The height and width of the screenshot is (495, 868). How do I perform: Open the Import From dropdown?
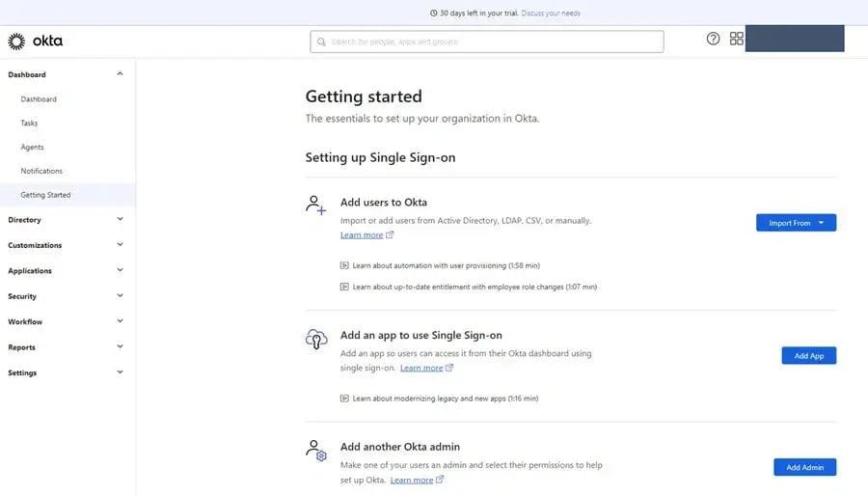(x=796, y=223)
